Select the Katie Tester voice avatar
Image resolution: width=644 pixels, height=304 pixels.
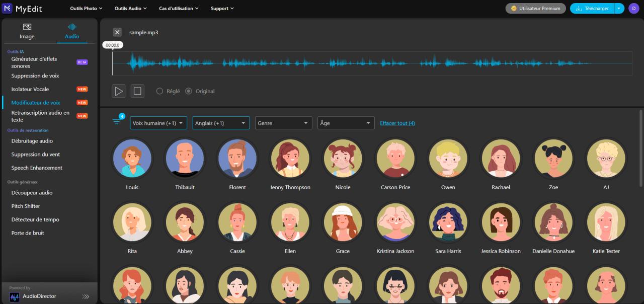pos(606,222)
